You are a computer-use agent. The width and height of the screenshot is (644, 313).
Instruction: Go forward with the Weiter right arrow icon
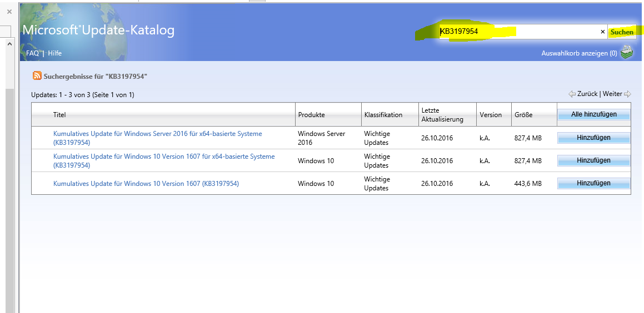tap(627, 94)
